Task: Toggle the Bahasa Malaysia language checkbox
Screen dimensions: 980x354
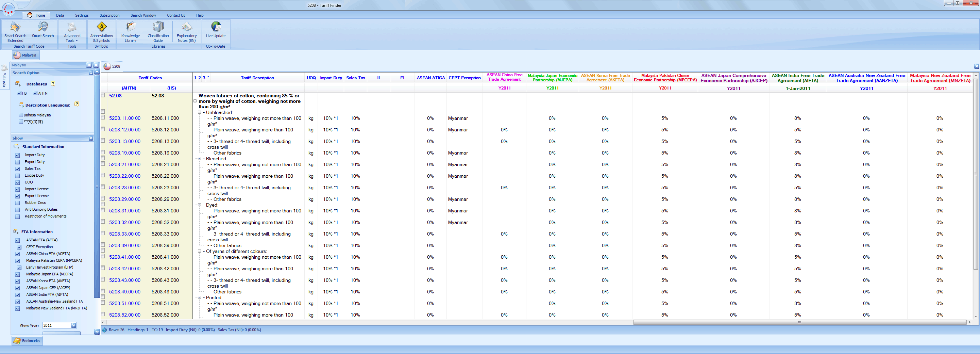Action: pos(21,115)
